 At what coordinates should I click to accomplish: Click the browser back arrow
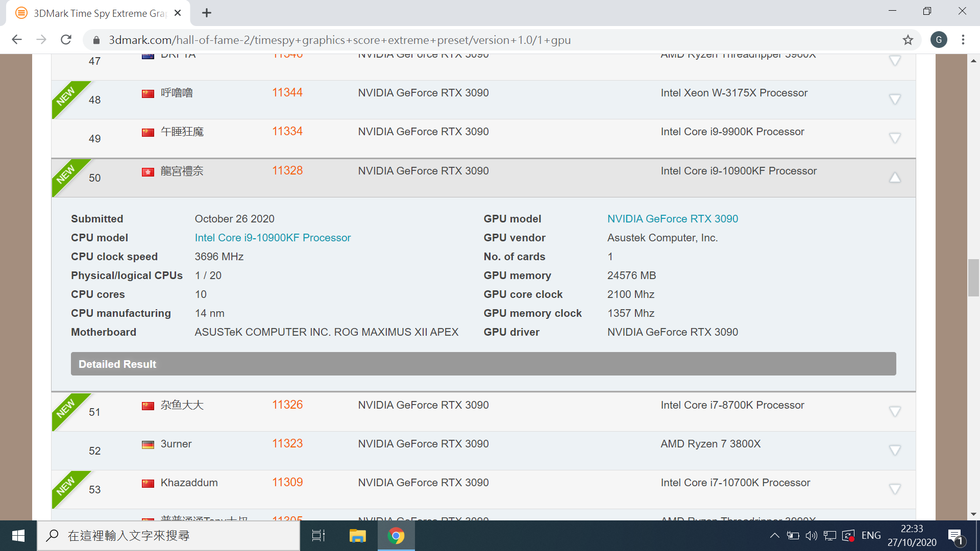pyautogui.click(x=17, y=40)
